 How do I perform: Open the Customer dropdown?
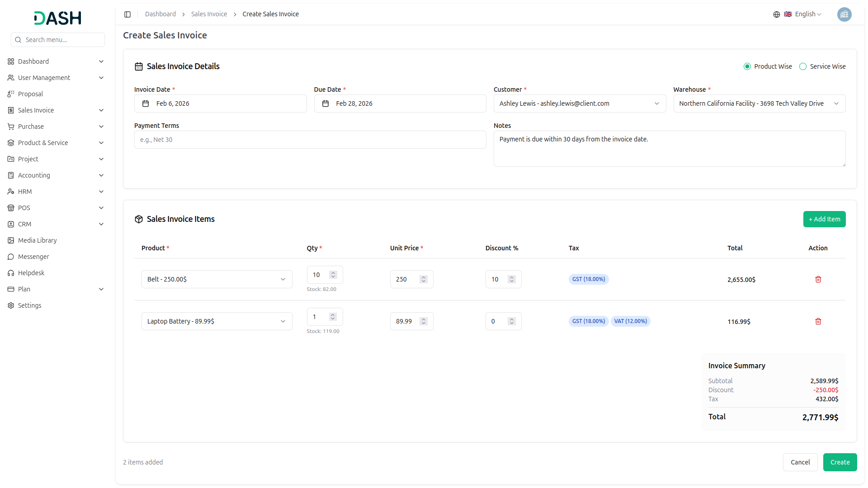coord(579,103)
